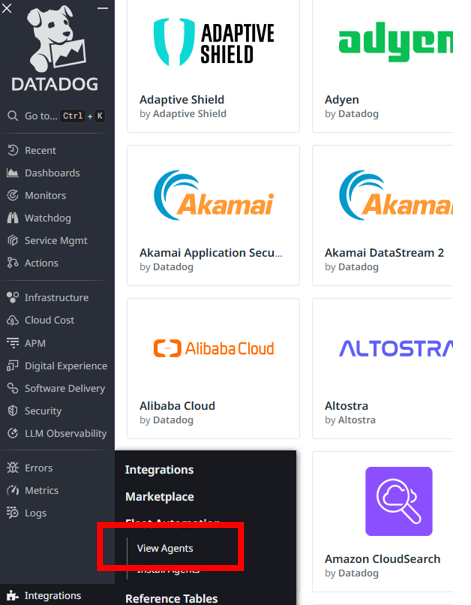This screenshot has height=605, width=471.
Task: Close the sidebar with the X icon
Action: [x=7, y=8]
